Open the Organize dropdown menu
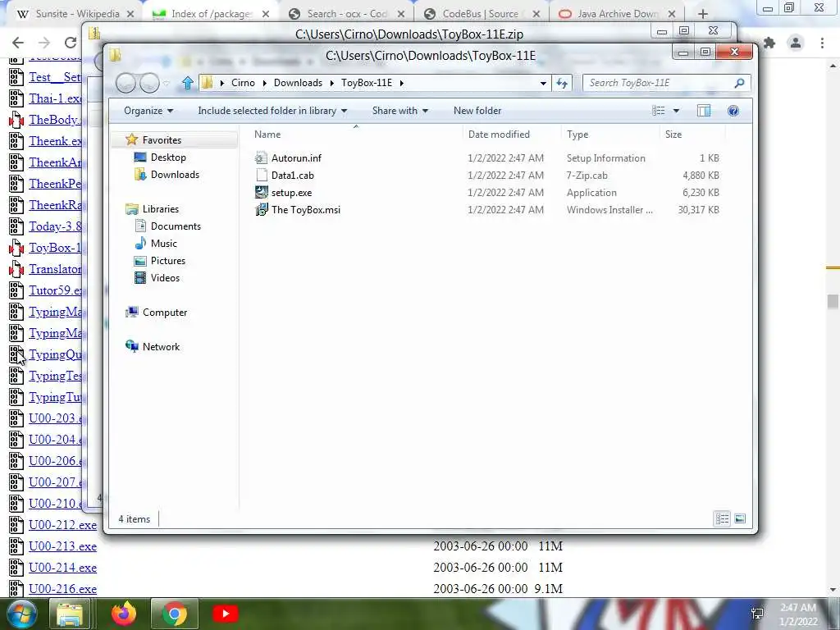 click(148, 111)
